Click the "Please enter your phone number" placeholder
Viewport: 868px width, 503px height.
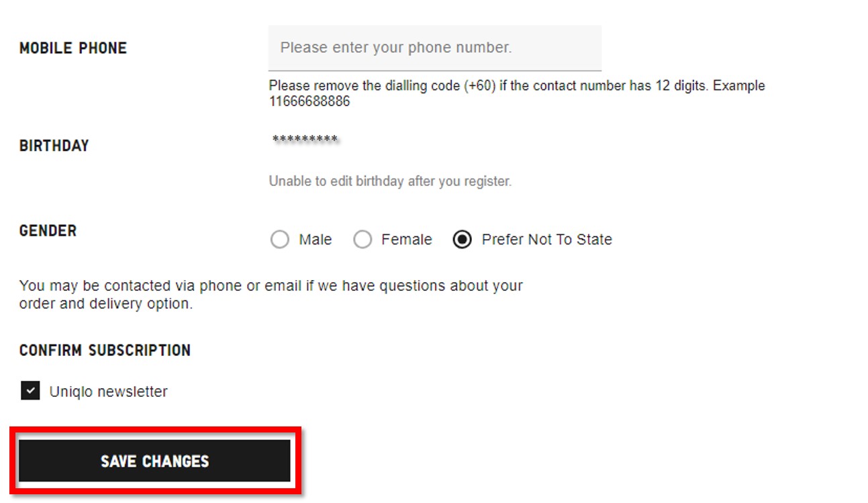[x=395, y=48]
